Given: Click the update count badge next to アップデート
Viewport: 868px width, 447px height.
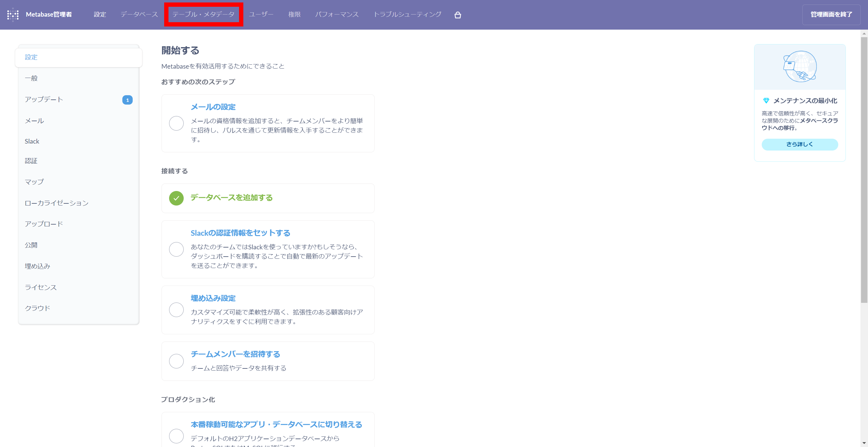Looking at the screenshot, I should click(128, 100).
